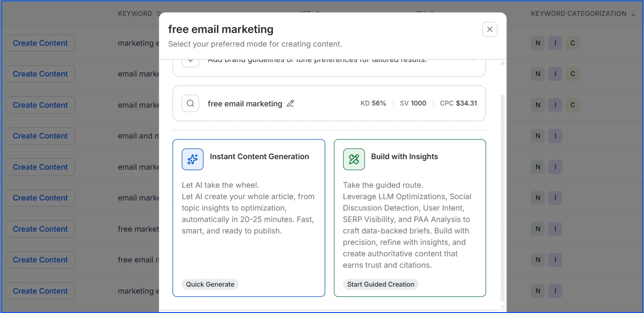Click the magnifier search icon in keyword box
Image resolution: width=644 pixels, height=313 pixels.
pyautogui.click(x=191, y=103)
